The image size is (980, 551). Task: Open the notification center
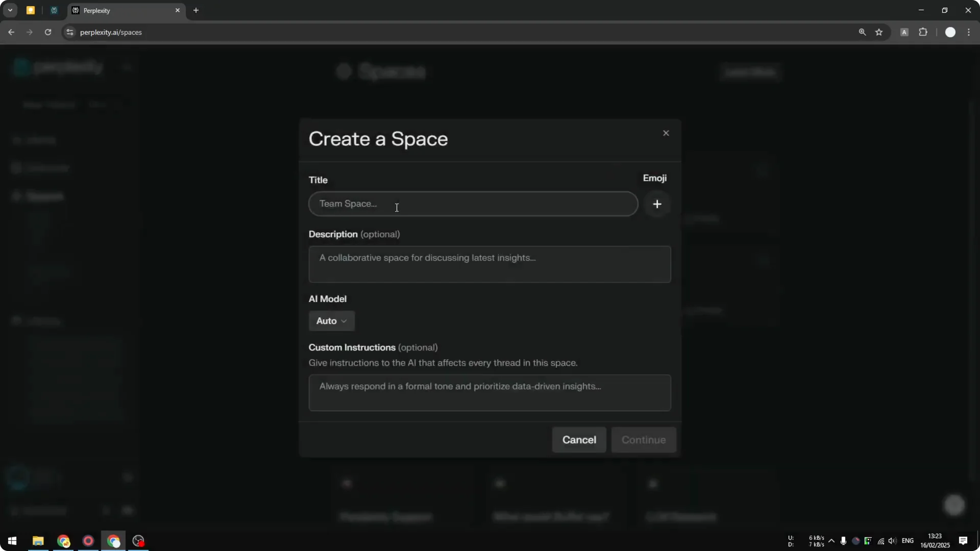click(964, 541)
